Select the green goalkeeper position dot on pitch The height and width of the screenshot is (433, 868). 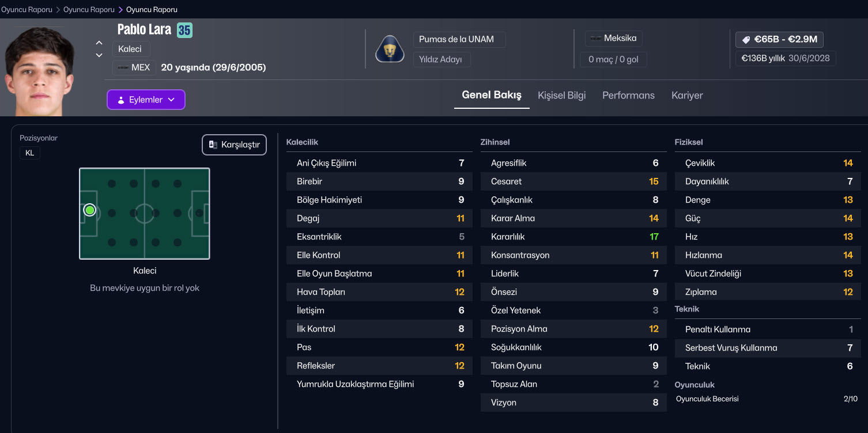click(x=89, y=210)
